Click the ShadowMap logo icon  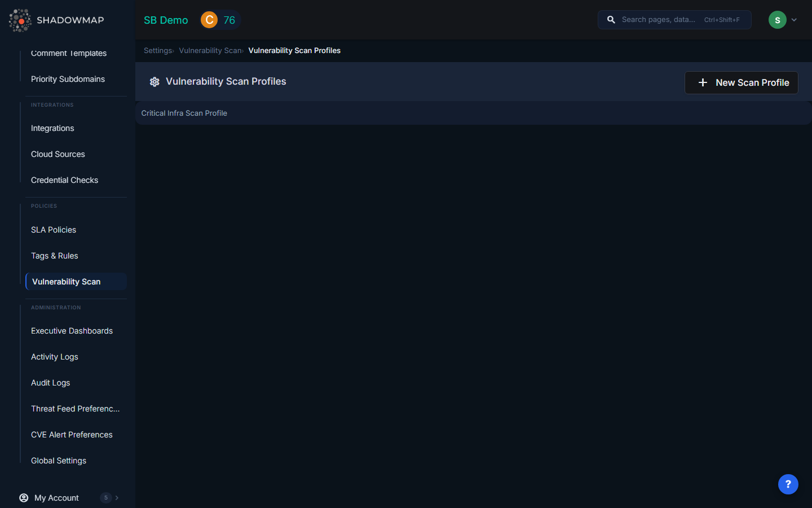click(20, 20)
